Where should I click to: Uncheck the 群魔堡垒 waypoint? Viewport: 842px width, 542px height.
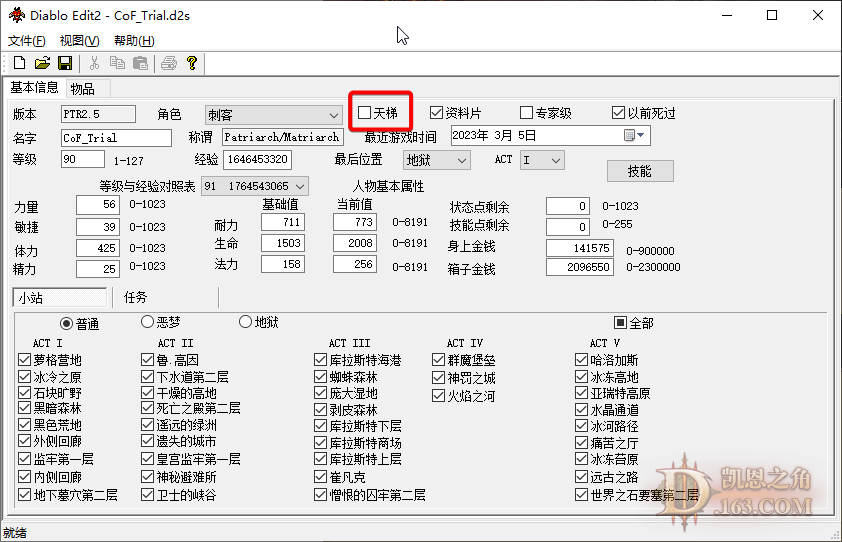pos(438,359)
